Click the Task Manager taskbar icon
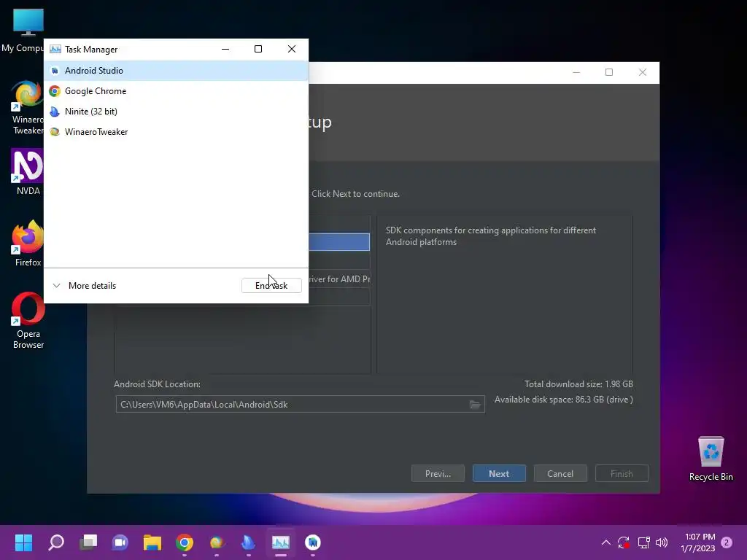 tap(281, 542)
